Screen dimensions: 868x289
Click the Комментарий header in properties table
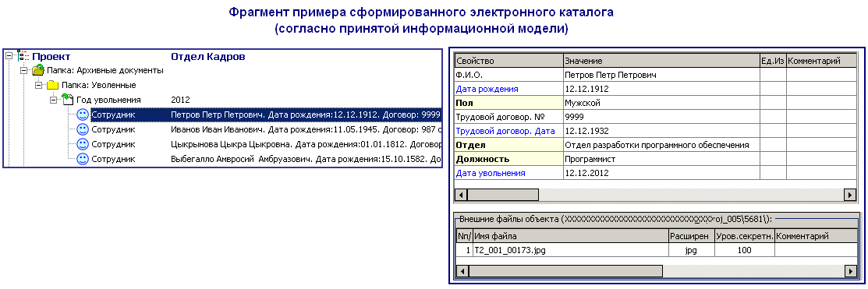point(821,61)
